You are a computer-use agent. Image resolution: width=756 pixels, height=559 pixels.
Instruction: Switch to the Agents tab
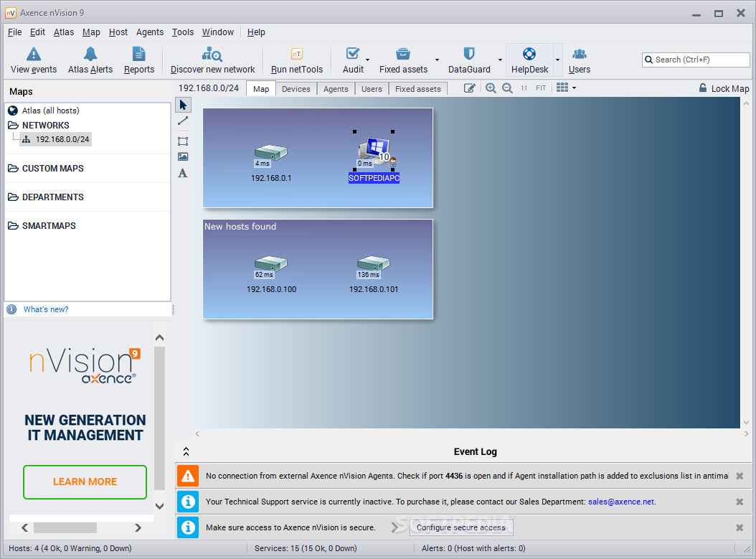point(336,89)
